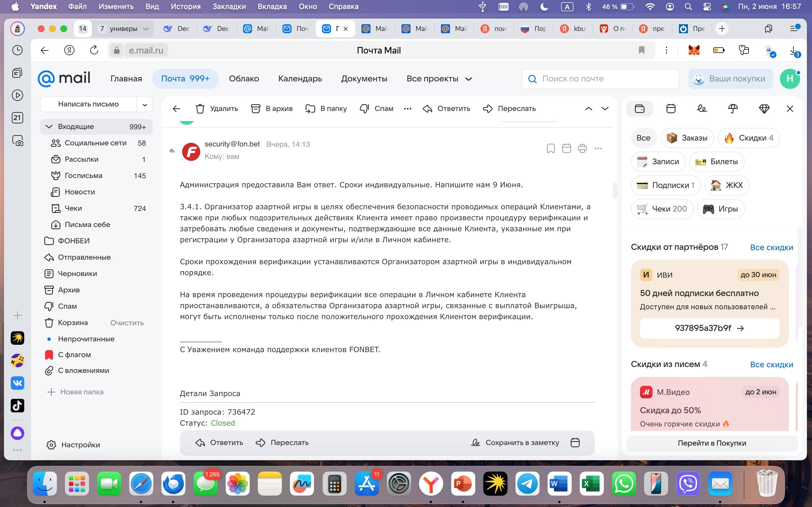This screenshot has height=507, width=812.
Task: Open the Закладки menu in the menu bar
Action: pos(229,6)
